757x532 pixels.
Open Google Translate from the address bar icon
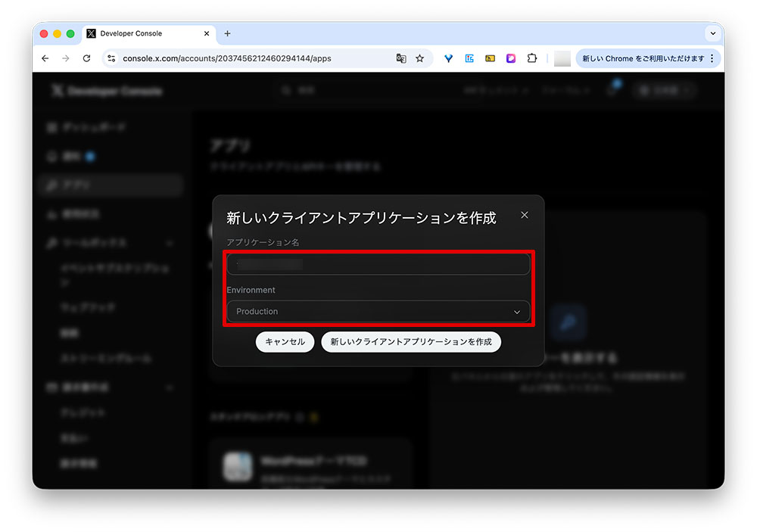(x=400, y=58)
